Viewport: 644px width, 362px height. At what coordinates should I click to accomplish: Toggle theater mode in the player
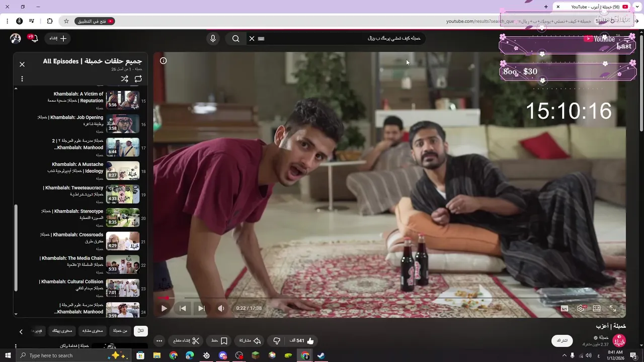[597, 308]
